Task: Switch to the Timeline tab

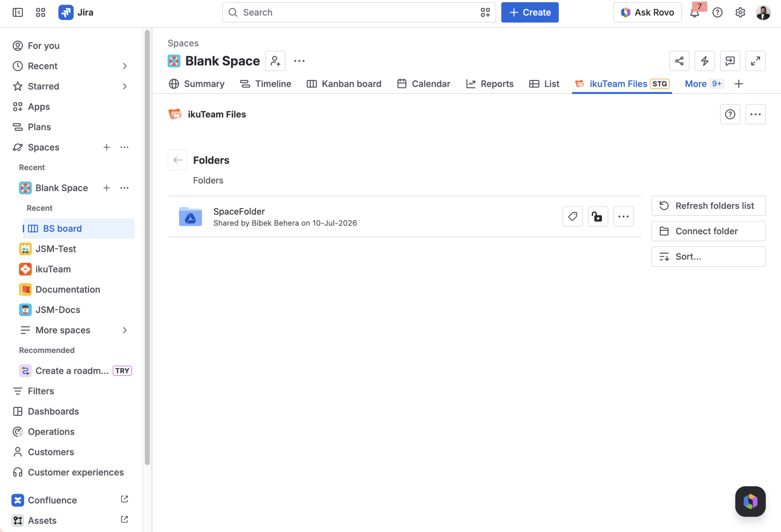Action: pyautogui.click(x=266, y=84)
